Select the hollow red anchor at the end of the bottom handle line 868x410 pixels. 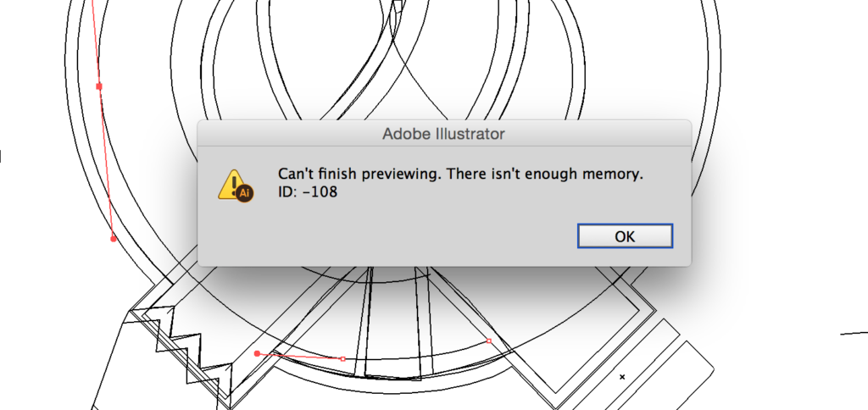342,359
